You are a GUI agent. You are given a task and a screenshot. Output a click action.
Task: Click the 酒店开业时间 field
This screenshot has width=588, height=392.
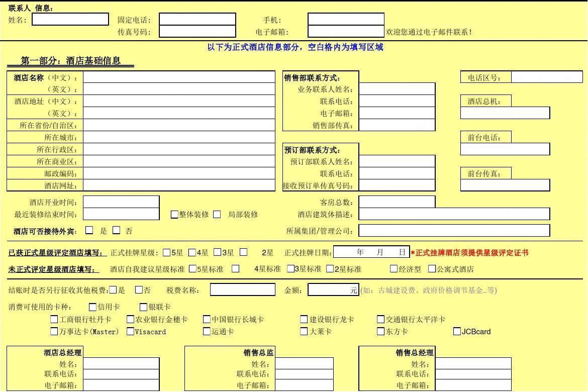(121, 202)
